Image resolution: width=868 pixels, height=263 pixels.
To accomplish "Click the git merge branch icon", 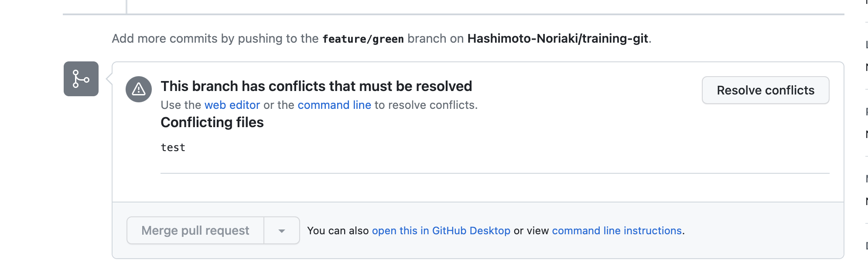I will 81,79.
